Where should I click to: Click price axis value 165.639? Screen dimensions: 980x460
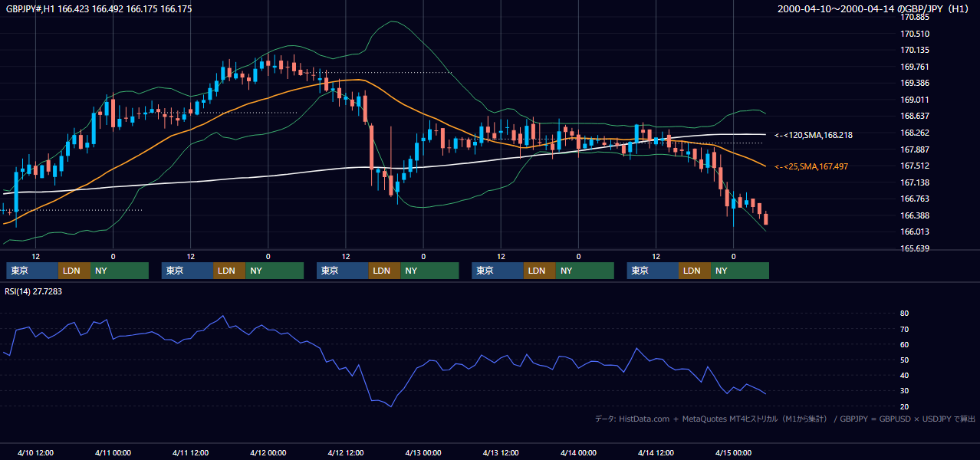915,248
